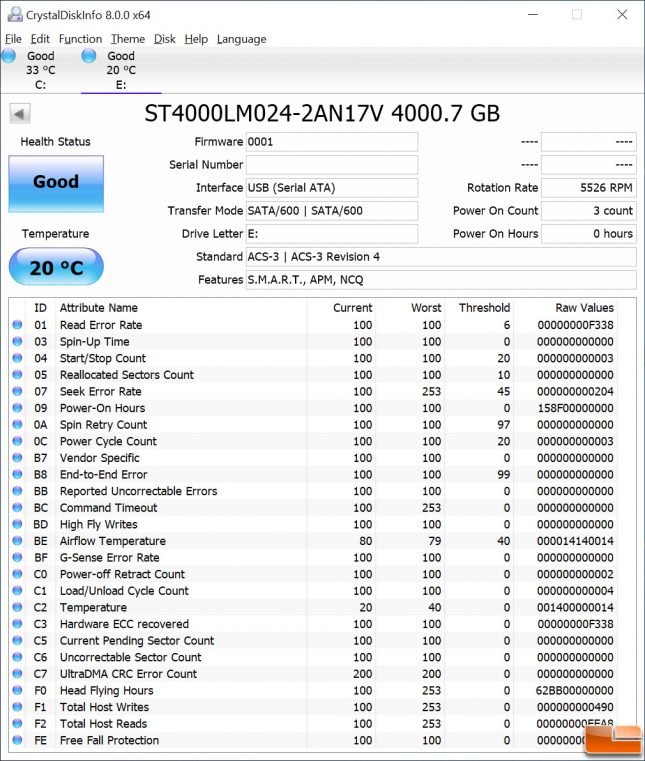Click the Power On Count value 3 count
This screenshot has width=645, height=761.
click(x=589, y=211)
